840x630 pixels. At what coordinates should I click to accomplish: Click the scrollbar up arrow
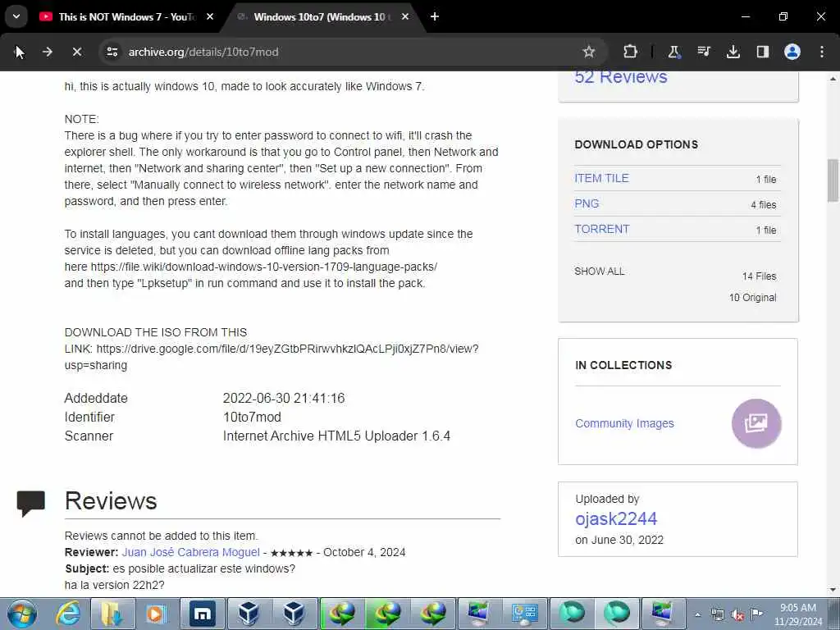point(833,78)
